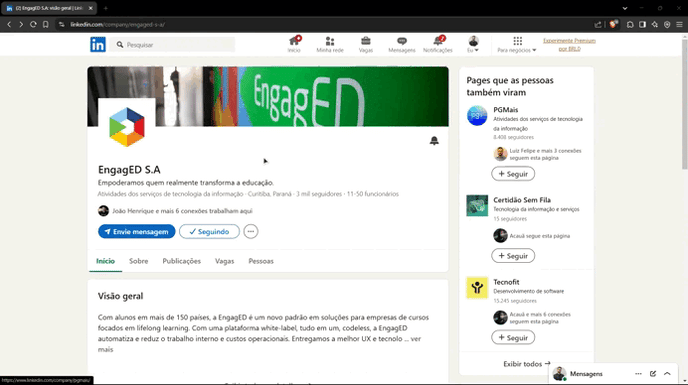Go back in browser

tap(9, 25)
